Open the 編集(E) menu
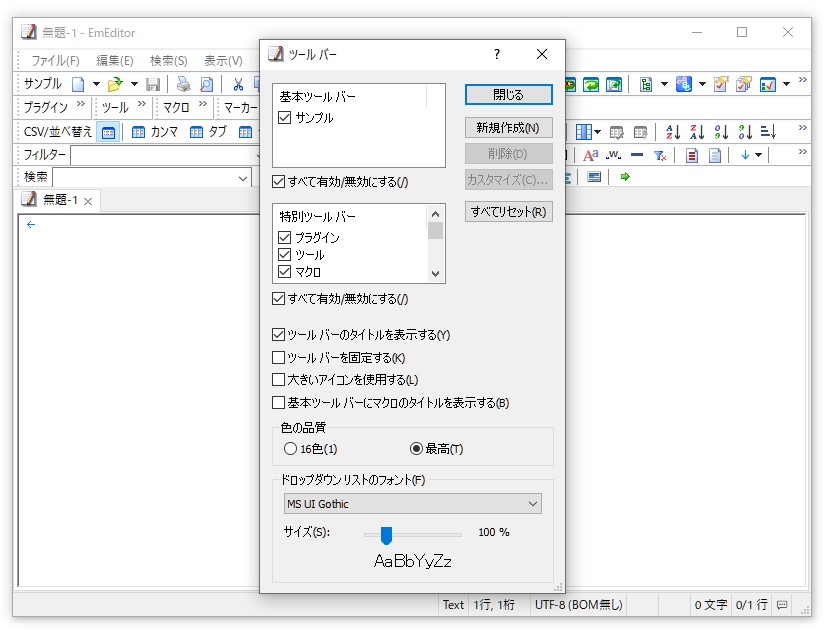This screenshot has width=824, height=632. click(x=115, y=61)
